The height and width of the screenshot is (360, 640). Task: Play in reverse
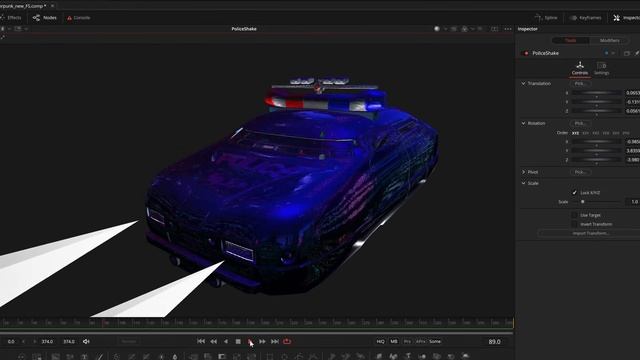click(x=226, y=341)
